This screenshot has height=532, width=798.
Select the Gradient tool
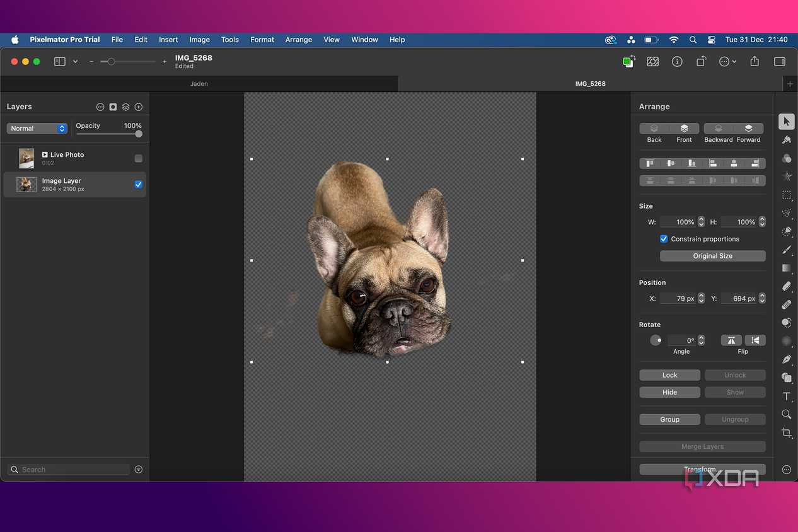(786, 268)
